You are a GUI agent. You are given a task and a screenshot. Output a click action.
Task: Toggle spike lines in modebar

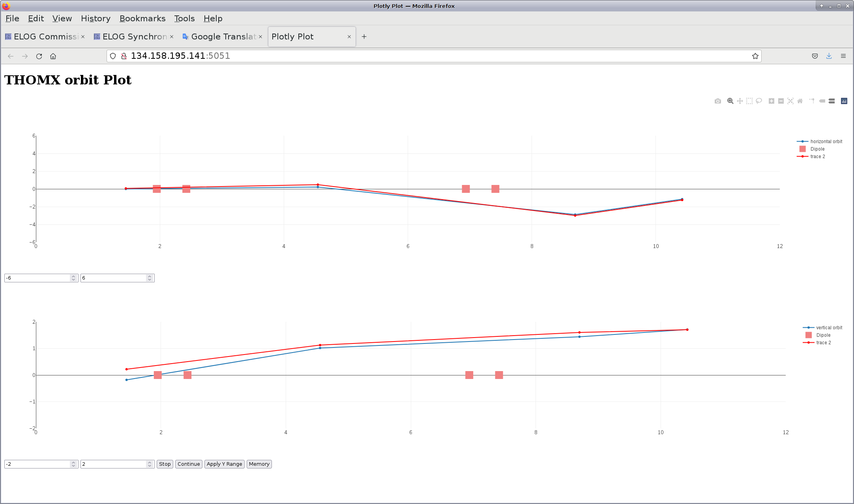[x=812, y=101]
